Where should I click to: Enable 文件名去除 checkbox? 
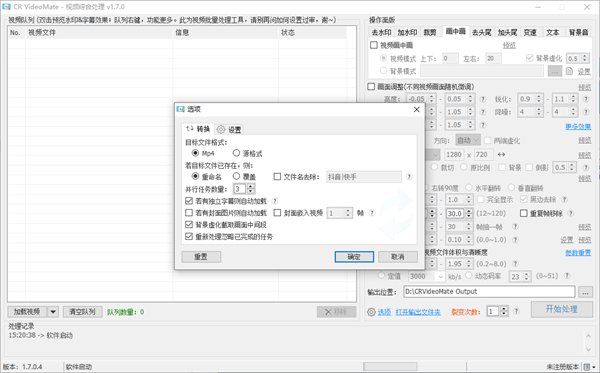pos(277,177)
